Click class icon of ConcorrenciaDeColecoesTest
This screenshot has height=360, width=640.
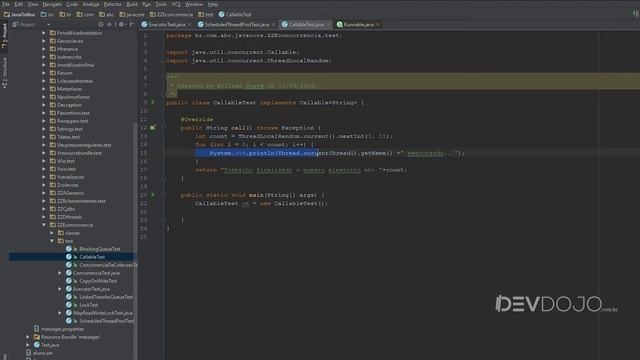point(69,265)
